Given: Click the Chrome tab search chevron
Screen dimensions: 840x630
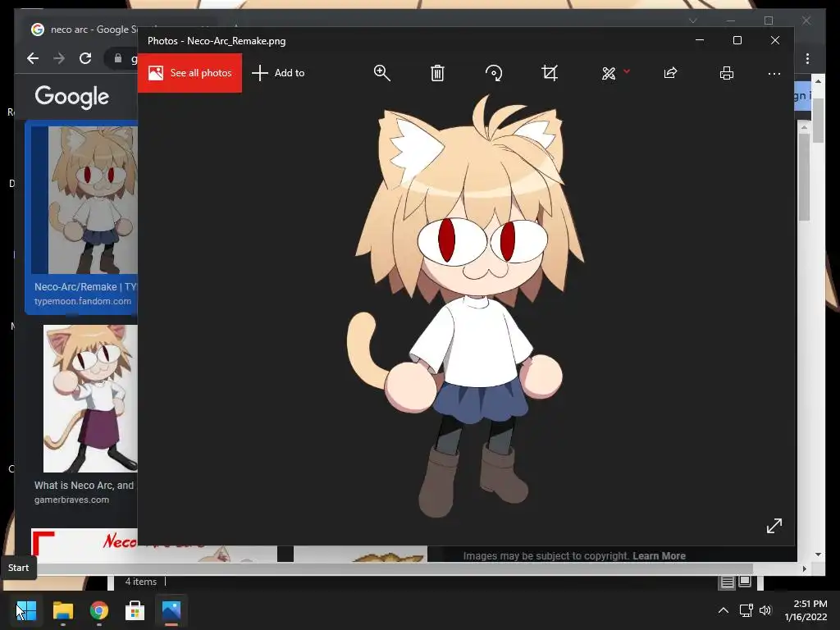Looking at the screenshot, I should pyautogui.click(x=692, y=21).
